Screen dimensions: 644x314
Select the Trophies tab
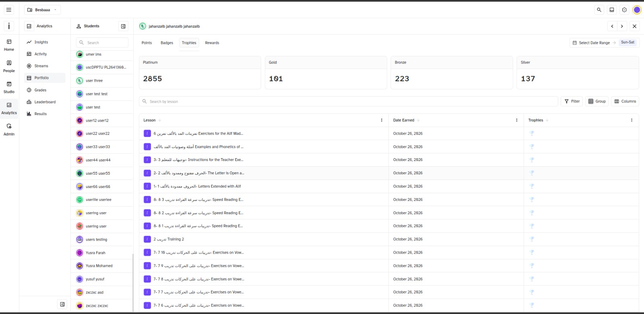point(189,43)
